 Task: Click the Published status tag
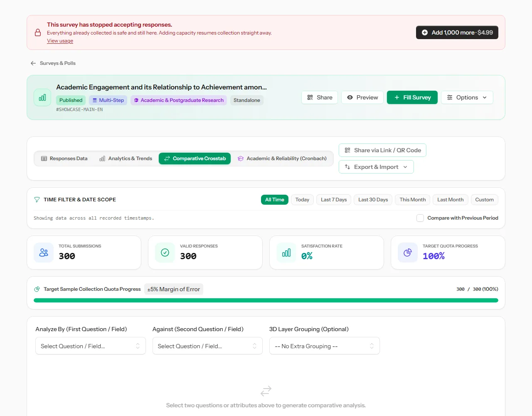click(x=71, y=100)
